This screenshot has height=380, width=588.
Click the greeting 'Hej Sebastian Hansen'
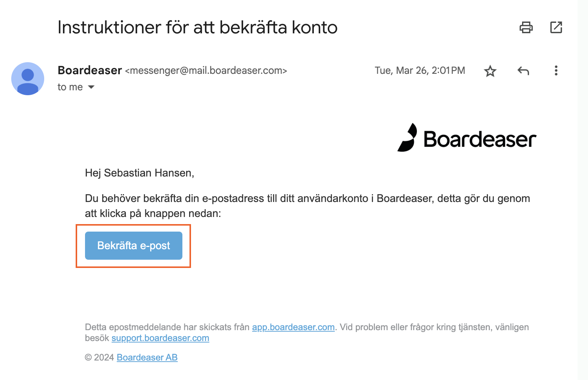click(x=139, y=173)
